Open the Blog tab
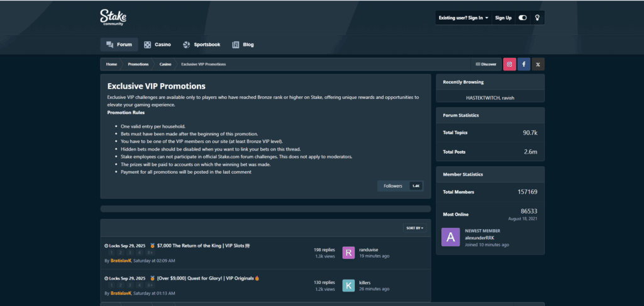This screenshot has height=306, width=644. tap(243, 45)
